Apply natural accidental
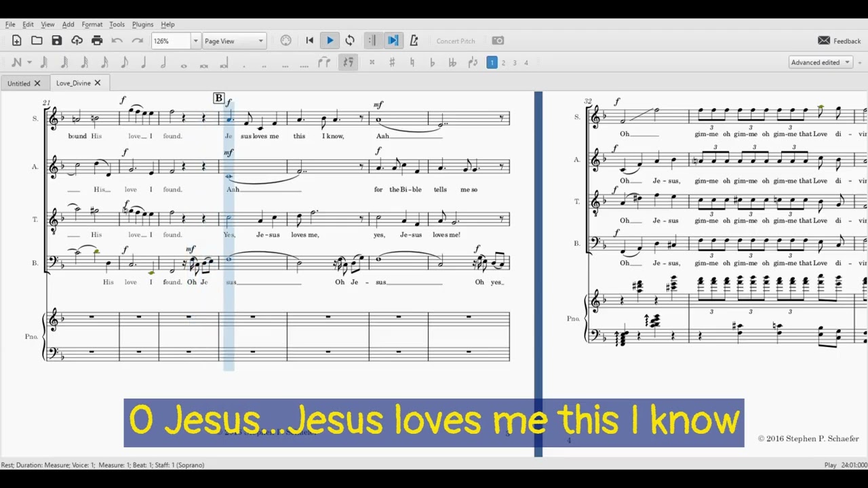 click(x=412, y=62)
